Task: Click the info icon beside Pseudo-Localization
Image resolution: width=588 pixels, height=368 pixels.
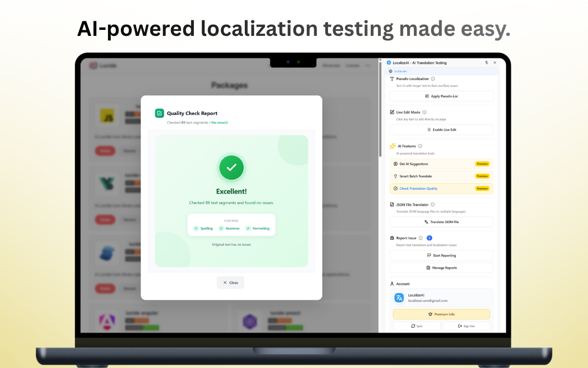Action: point(433,79)
